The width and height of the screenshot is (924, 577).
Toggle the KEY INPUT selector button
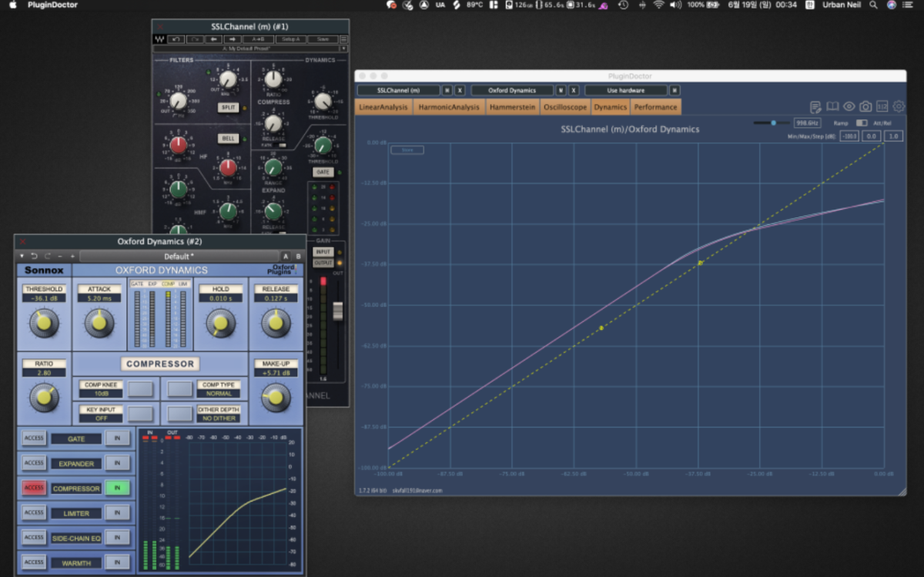click(140, 414)
